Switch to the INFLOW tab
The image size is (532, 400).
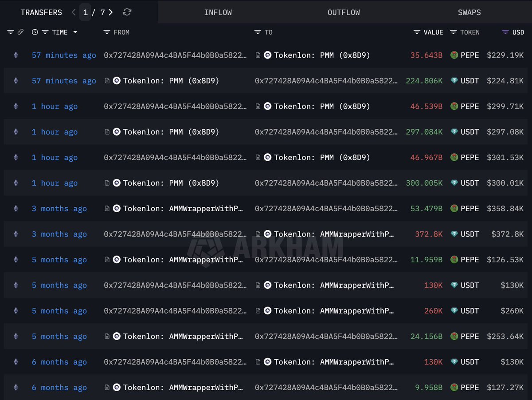click(218, 12)
